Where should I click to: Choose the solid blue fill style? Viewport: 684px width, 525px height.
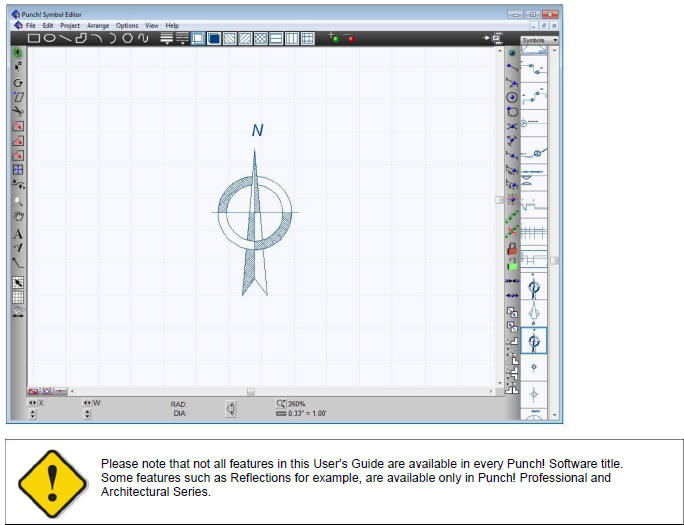(214, 38)
